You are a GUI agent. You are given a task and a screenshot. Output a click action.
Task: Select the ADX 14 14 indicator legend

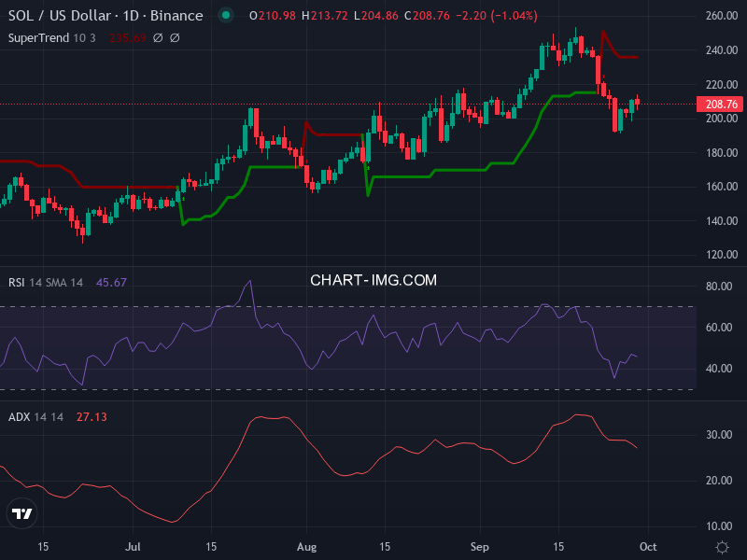[x=35, y=416]
